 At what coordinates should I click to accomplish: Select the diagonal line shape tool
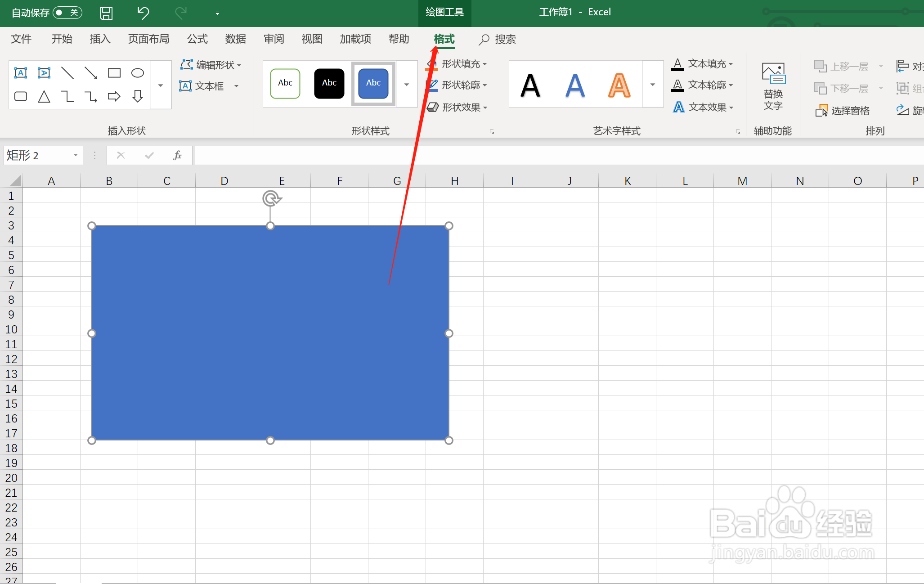coord(67,73)
